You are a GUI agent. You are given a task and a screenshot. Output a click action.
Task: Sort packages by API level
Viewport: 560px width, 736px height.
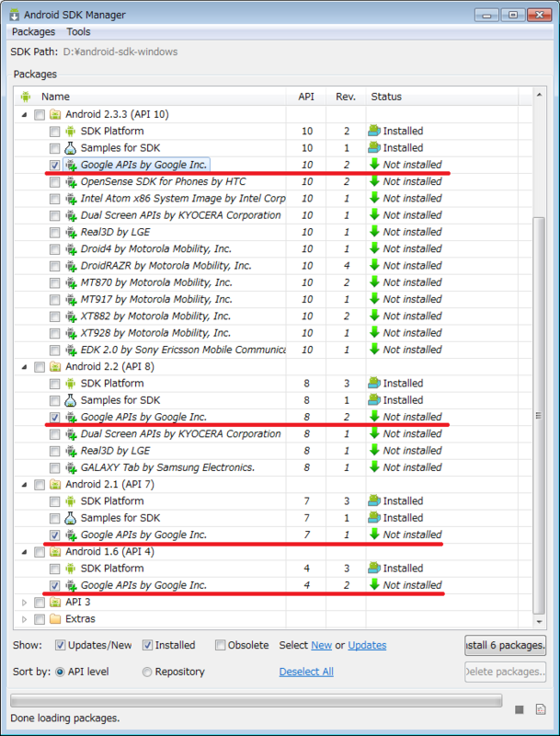click(x=60, y=673)
